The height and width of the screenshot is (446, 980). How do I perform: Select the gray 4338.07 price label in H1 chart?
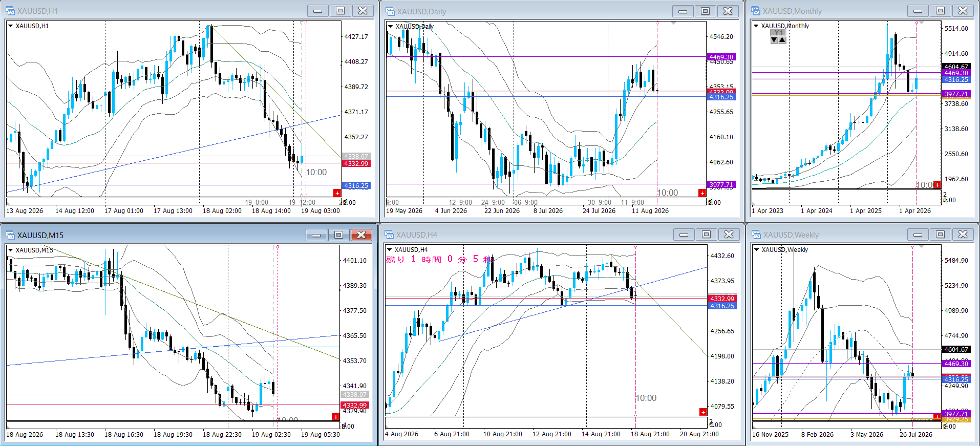pyautogui.click(x=356, y=157)
